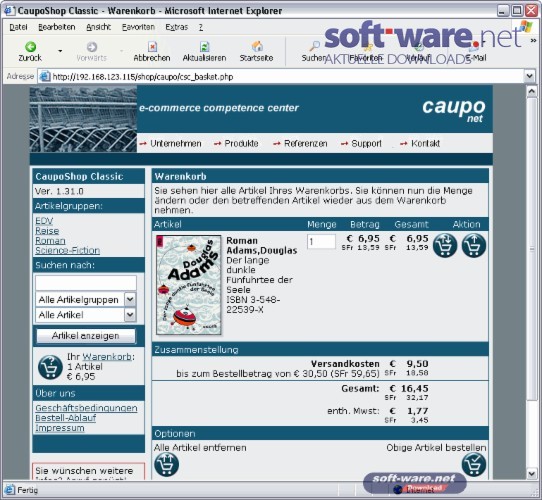Screen dimensions: 542x500
Task: Click the Gesamt total € 16,45 value
Action: [410, 389]
